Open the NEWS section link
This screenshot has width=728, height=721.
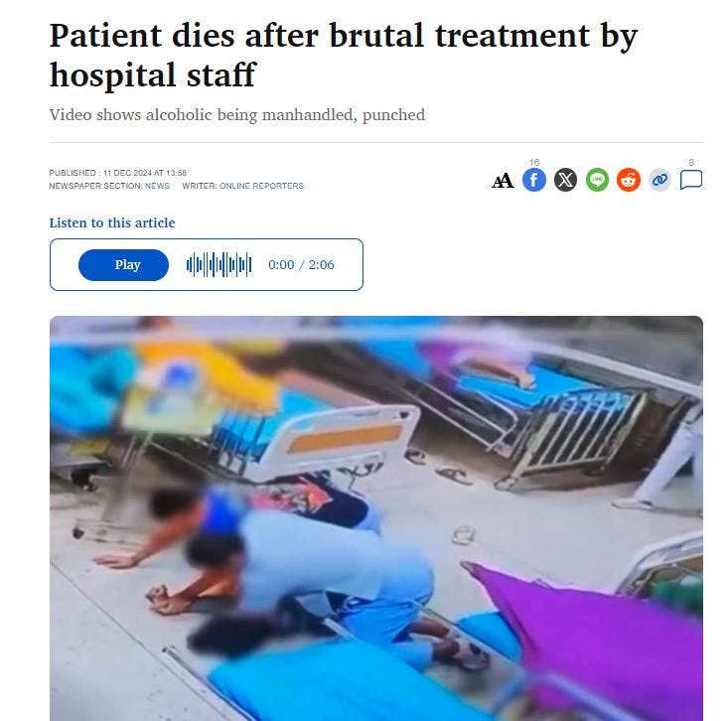(157, 186)
